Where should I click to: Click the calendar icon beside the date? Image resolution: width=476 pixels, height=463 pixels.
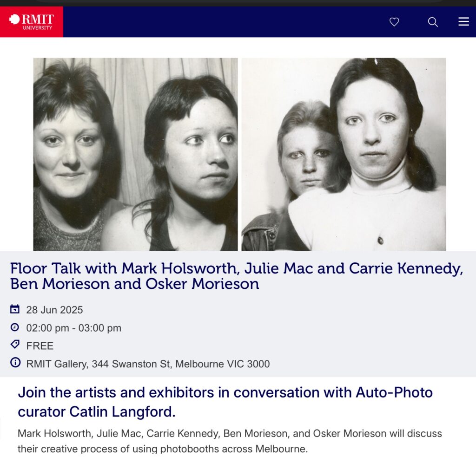(15, 309)
